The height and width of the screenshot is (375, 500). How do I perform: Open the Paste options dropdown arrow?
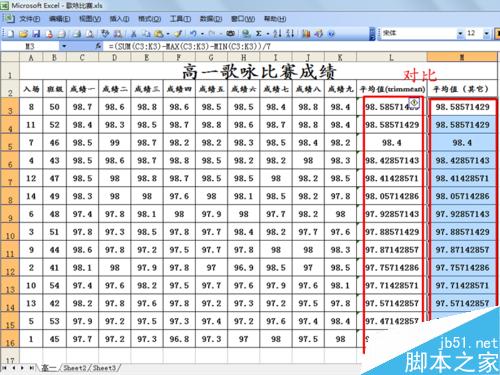coord(168,34)
